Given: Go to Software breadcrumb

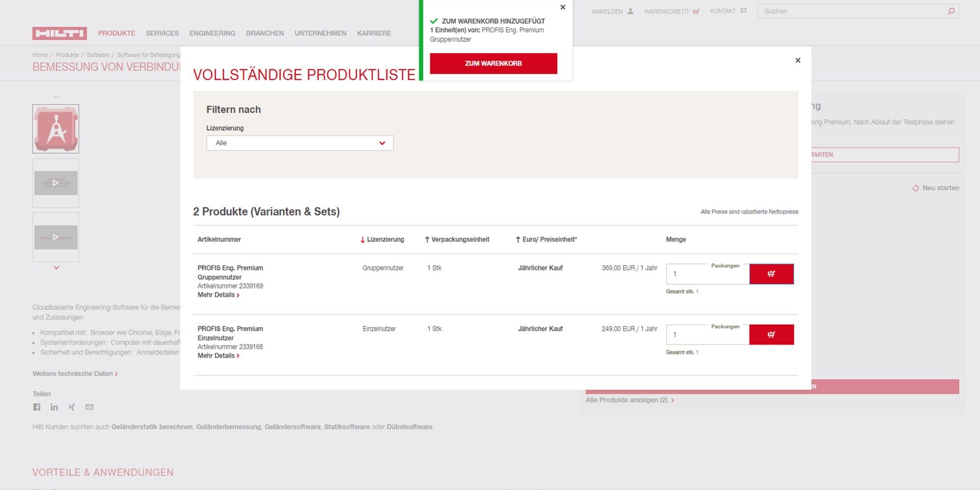Looking at the screenshot, I should click(97, 55).
